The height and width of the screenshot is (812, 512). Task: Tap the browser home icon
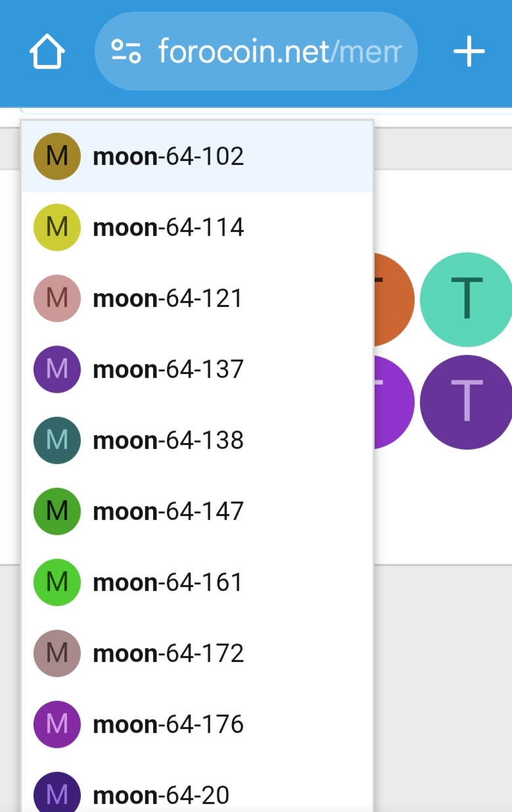coord(47,51)
